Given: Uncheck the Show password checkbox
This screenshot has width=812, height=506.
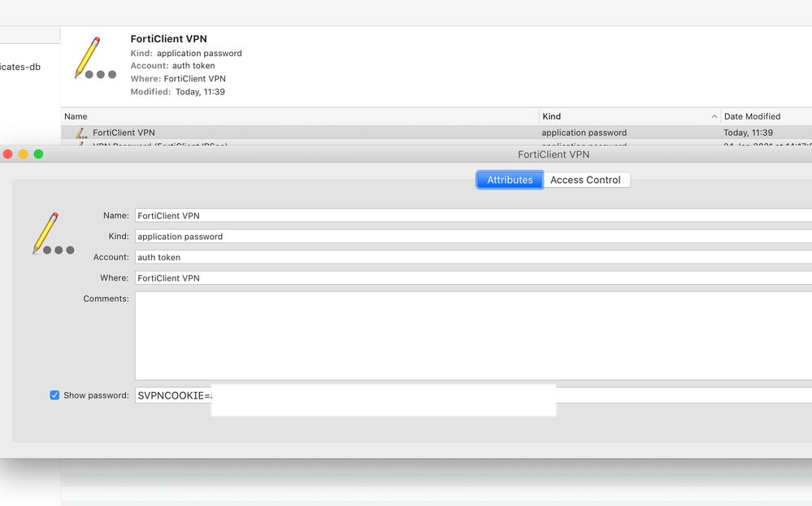Looking at the screenshot, I should [x=54, y=395].
